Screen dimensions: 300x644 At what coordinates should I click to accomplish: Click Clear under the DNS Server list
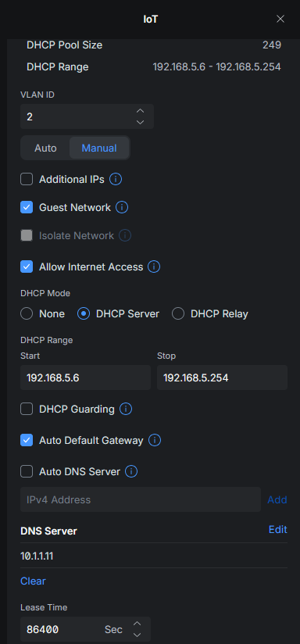(x=34, y=581)
